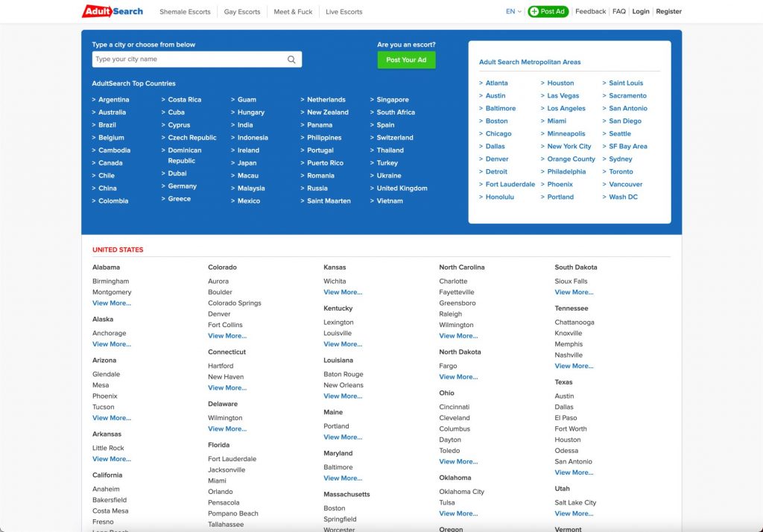Image resolution: width=763 pixels, height=532 pixels.
Task: Open Atlanta in Metropolitan Areas
Action: pos(496,83)
